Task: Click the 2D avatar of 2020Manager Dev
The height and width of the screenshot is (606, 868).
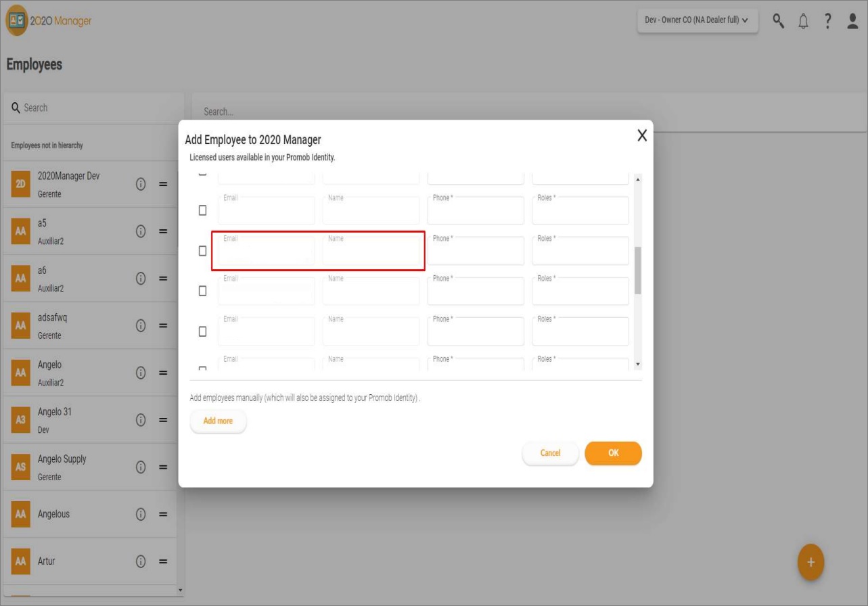Action: (20, 184)
